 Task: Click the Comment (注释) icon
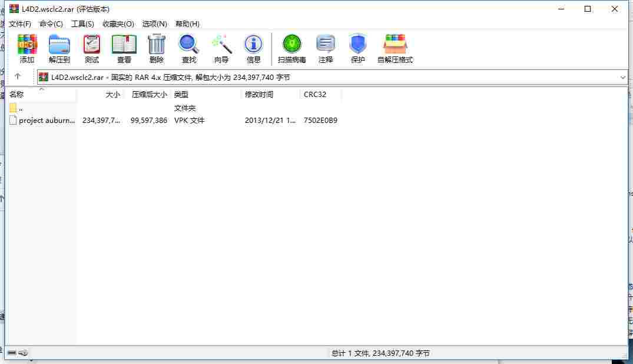click(326, 44)
